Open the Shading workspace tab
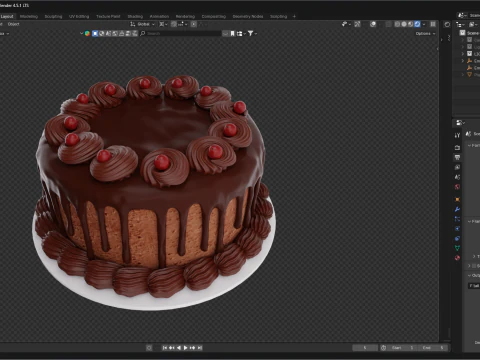This screenshot has height=360, width=480. 135,16
